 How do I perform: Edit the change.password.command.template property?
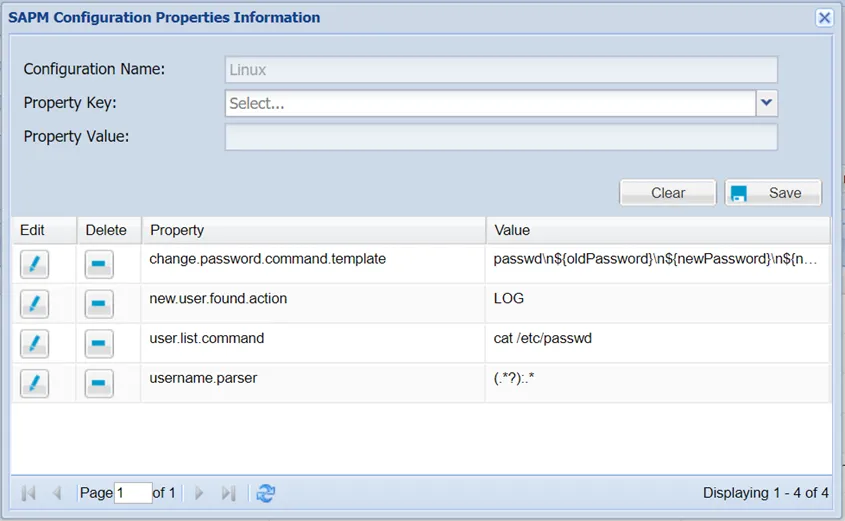[34, 264]
